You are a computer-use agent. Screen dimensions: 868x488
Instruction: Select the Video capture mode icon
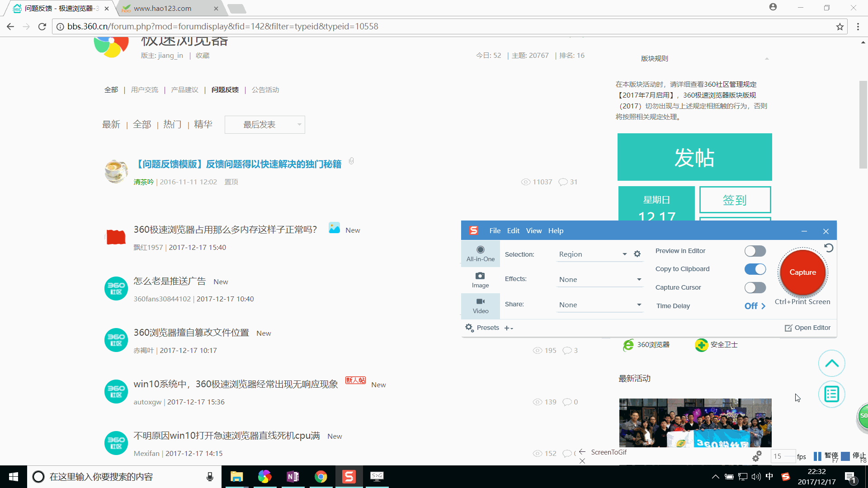coord(480,305)
